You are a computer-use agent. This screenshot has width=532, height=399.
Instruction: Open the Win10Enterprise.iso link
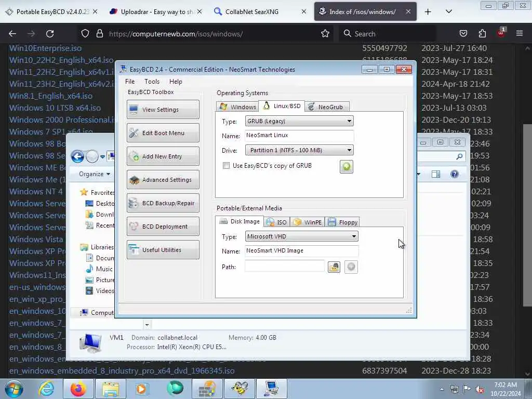click(x=45, y=48)
